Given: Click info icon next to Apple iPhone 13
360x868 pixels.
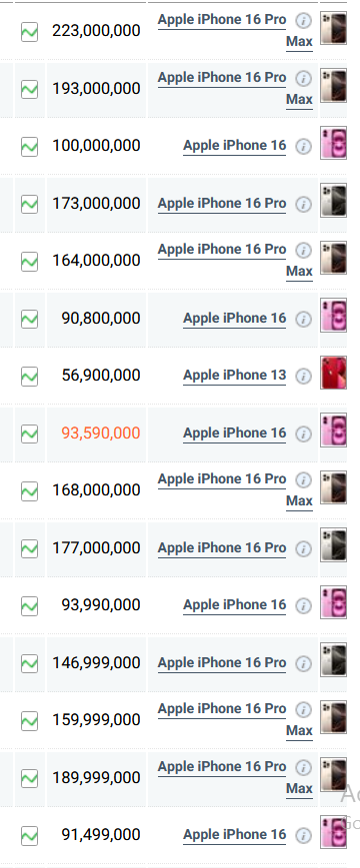Looking at the screenshot, I should 303,376.
